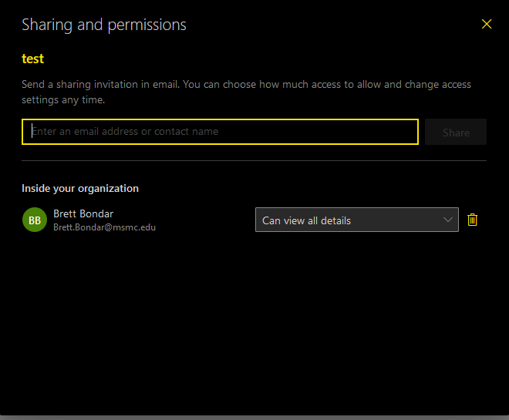
Task: Click the Share button
Action: click(456, 132)
